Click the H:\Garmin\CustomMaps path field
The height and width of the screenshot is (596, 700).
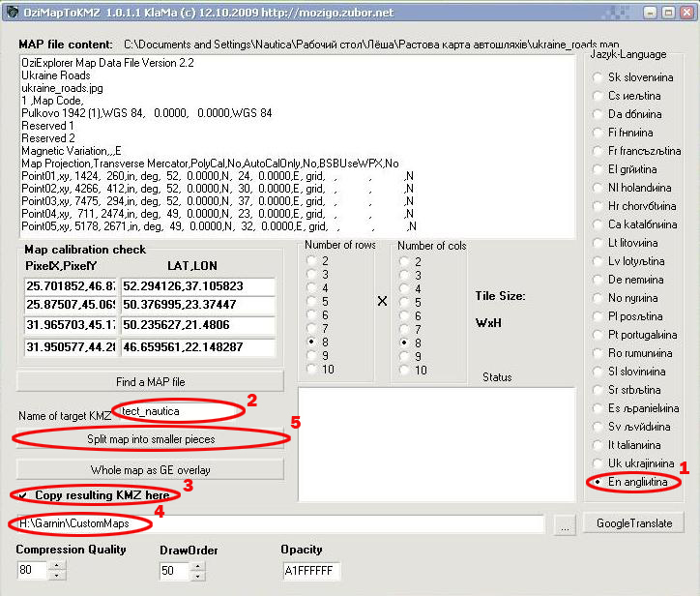coord(276,523)
